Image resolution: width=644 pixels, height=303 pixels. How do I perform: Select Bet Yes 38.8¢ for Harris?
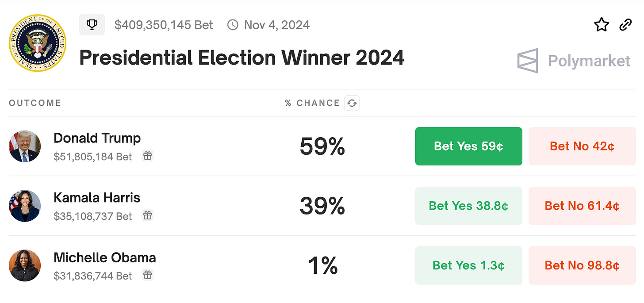(x=468, y=206)
